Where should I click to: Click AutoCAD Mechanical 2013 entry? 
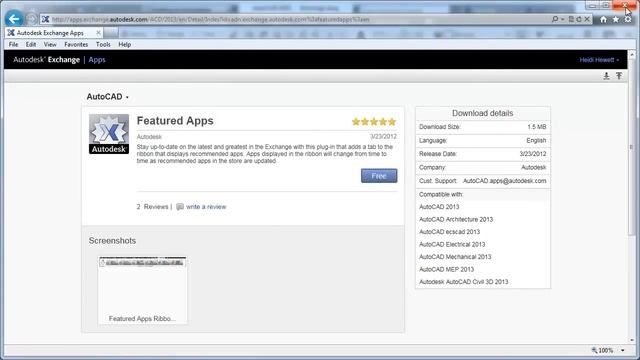point(455,257)
